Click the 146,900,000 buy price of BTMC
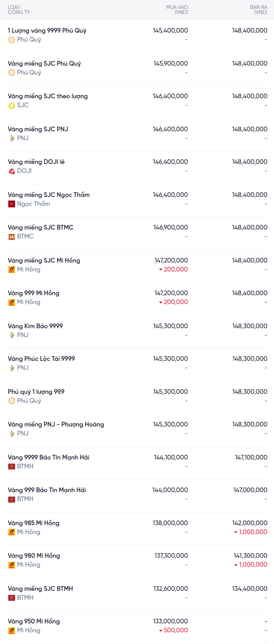 tap(171, 228)
